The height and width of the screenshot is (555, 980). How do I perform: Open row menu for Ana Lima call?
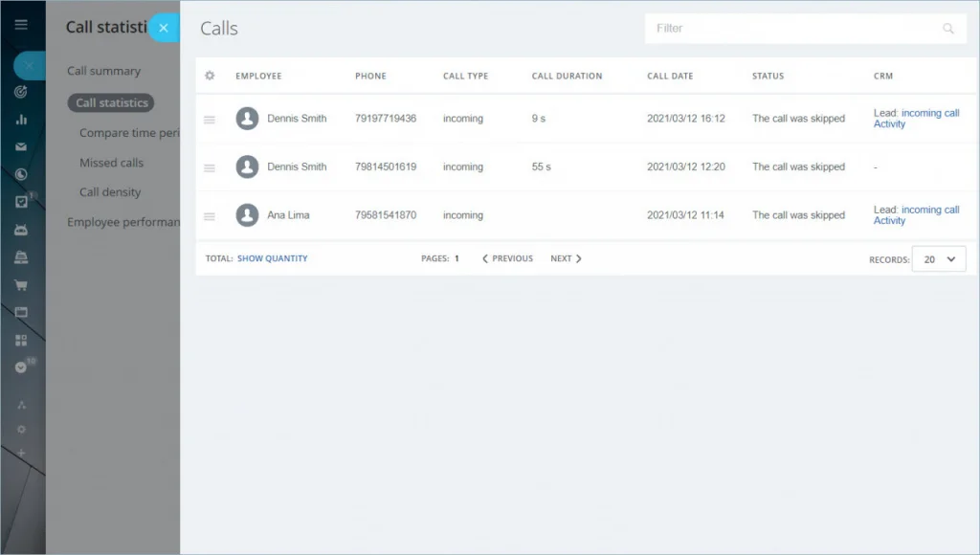pyautogui.click(x=210, y=215)
